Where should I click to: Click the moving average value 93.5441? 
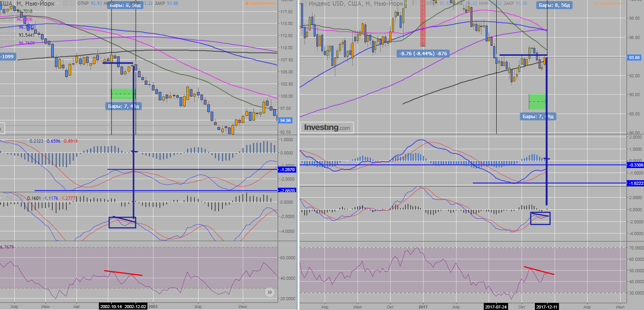coord(27,35)
